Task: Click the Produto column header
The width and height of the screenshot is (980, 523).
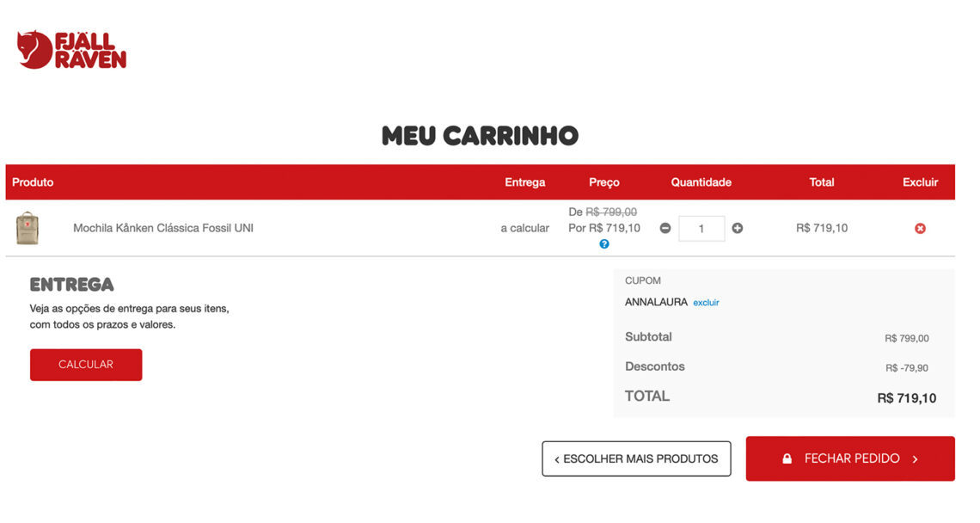Action: [33, 182]
